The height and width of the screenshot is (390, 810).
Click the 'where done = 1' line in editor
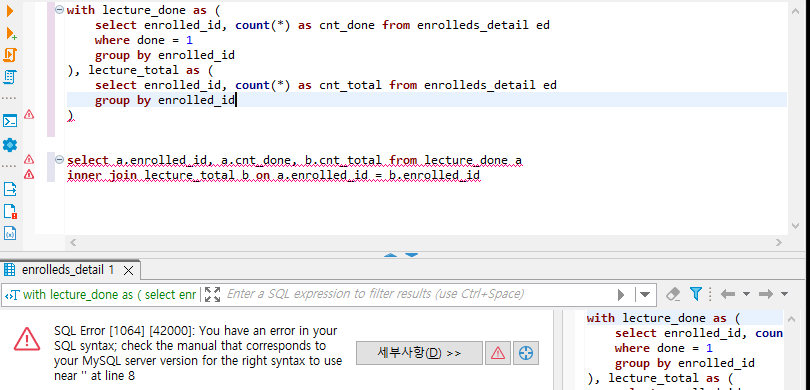coord(144,40)
